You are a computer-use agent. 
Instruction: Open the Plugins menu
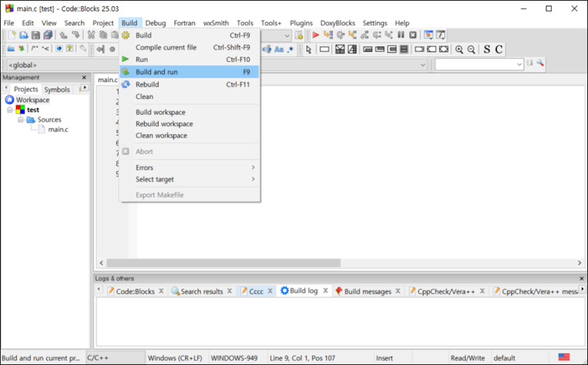coord(301,23)
